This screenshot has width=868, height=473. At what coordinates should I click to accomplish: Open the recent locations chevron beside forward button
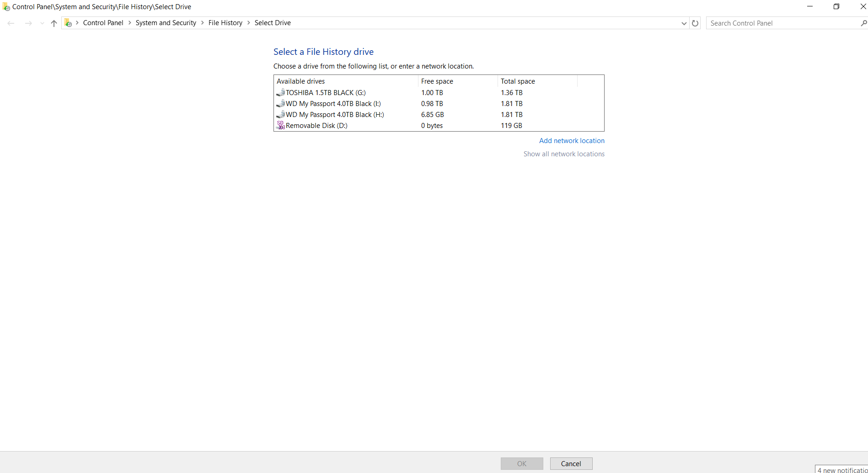tap(42, 23)
